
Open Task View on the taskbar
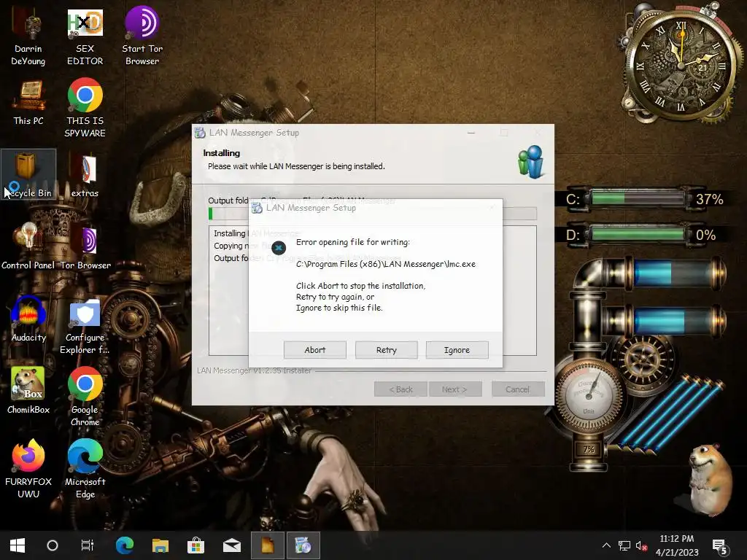[x=88, y=545]
